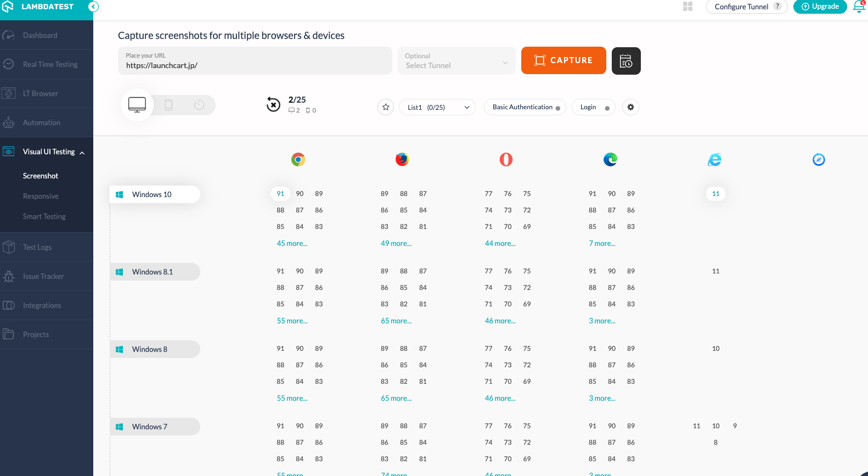Click the Edge browser icon
The image size is (868, 476).
[x=610, y=160]
